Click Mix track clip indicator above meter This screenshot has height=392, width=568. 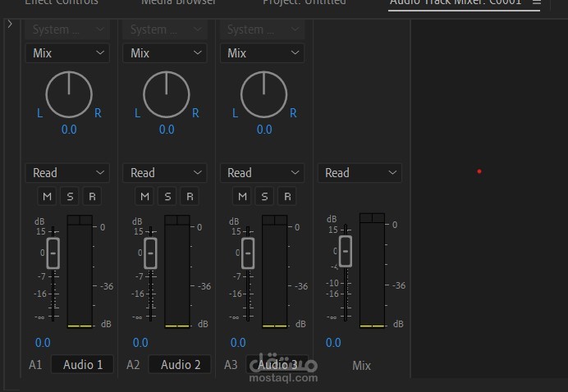coord(372,218)
